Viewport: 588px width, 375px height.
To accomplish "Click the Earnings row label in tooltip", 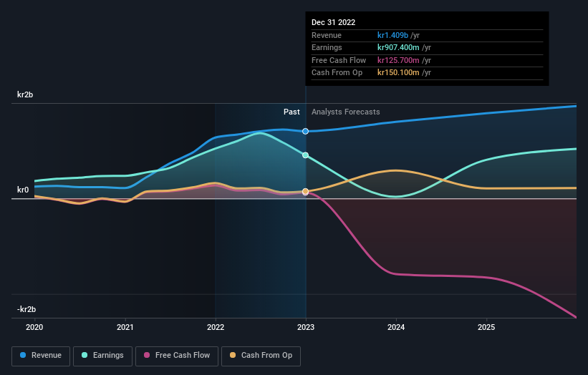I will tap(327, 47).
